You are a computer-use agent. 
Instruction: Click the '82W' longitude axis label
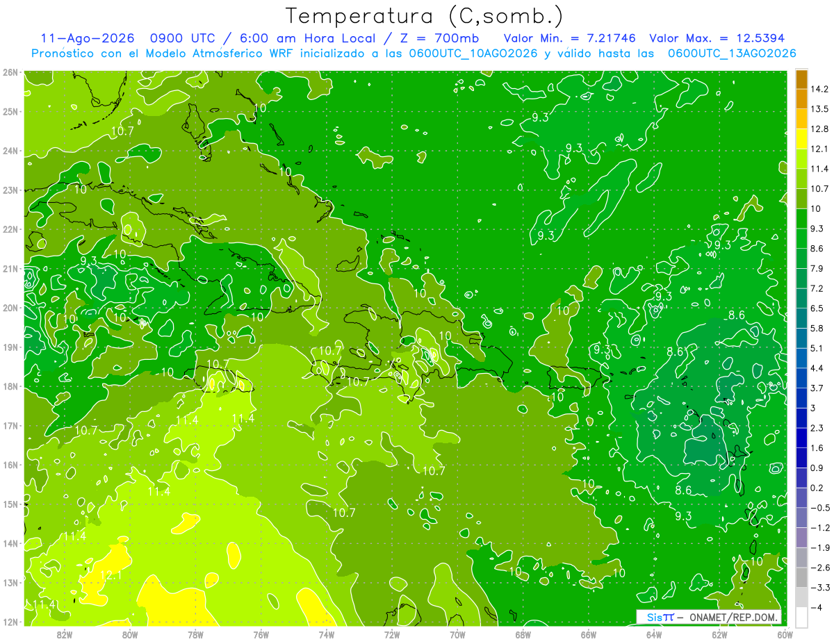(65, 635)
